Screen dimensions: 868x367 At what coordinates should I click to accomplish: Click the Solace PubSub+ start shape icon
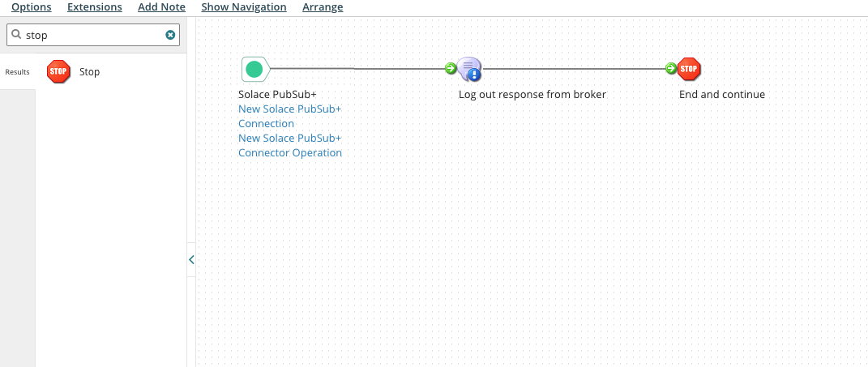click(x=254, y=70)
